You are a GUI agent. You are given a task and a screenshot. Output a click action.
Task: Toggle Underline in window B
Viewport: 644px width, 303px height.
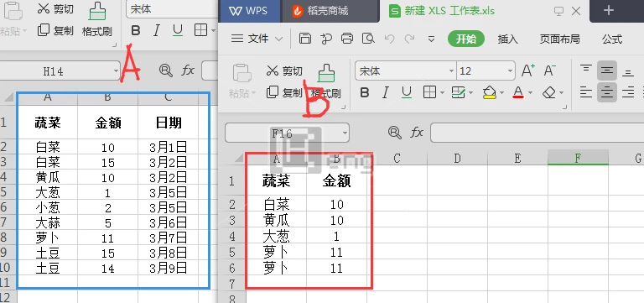(x=406, y=93)
